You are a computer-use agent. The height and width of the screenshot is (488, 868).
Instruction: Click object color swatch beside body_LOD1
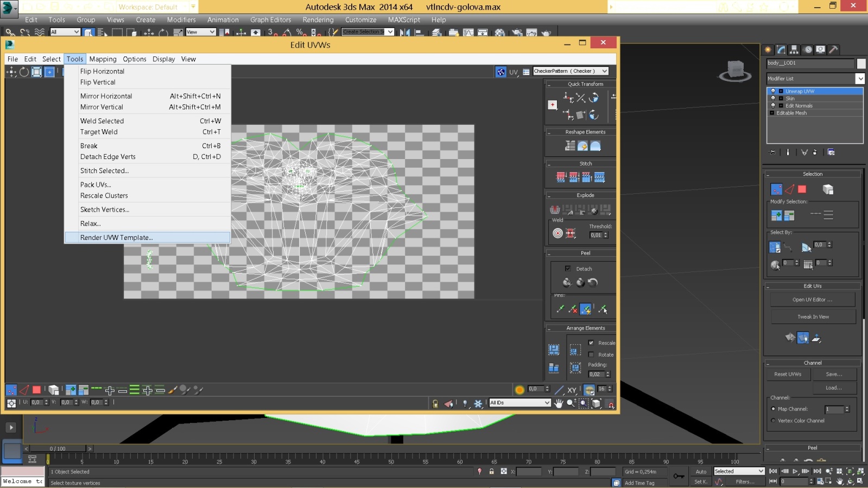click(x=861, y=64)
